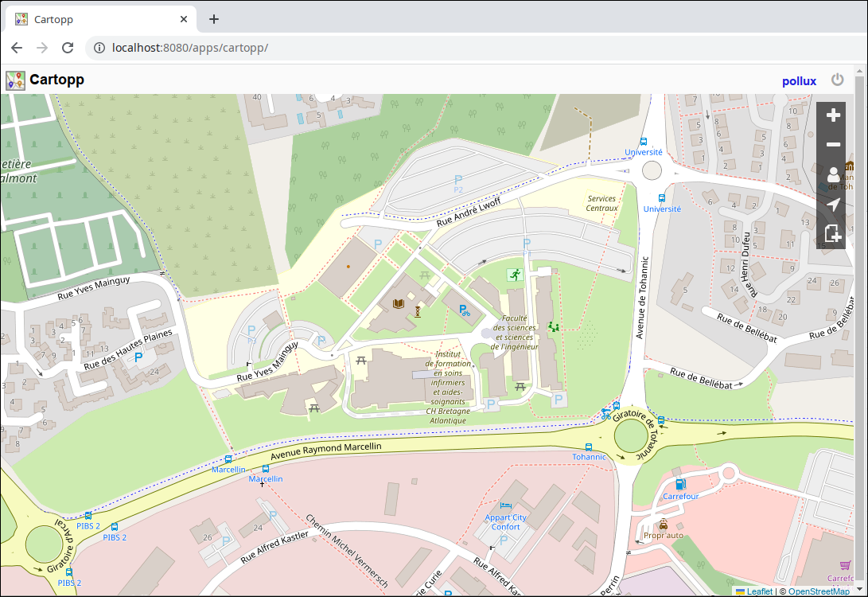
Task: Open the pollux user link
Action: (799, 81)
